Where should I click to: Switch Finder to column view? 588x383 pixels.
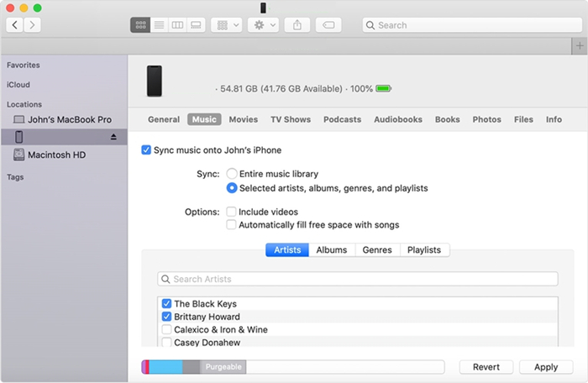pos(177,25)
